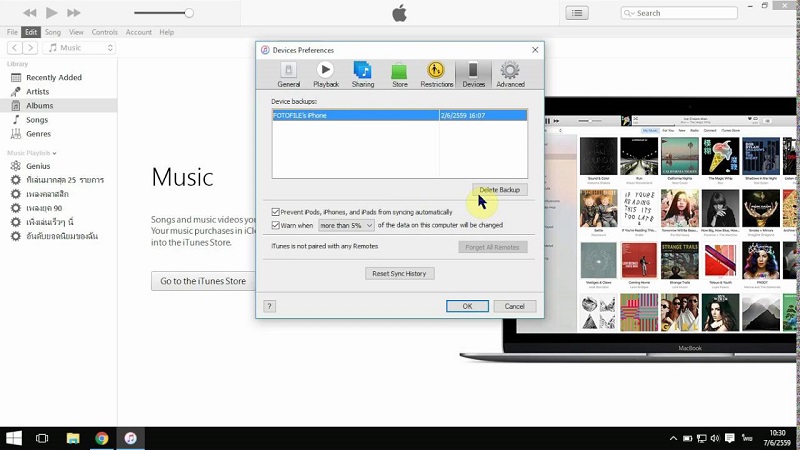Image resolution: width=800 pixels, height=450 pixels.
Task: Click the battery icon in system tray
Action: click(x=688, y=438)
